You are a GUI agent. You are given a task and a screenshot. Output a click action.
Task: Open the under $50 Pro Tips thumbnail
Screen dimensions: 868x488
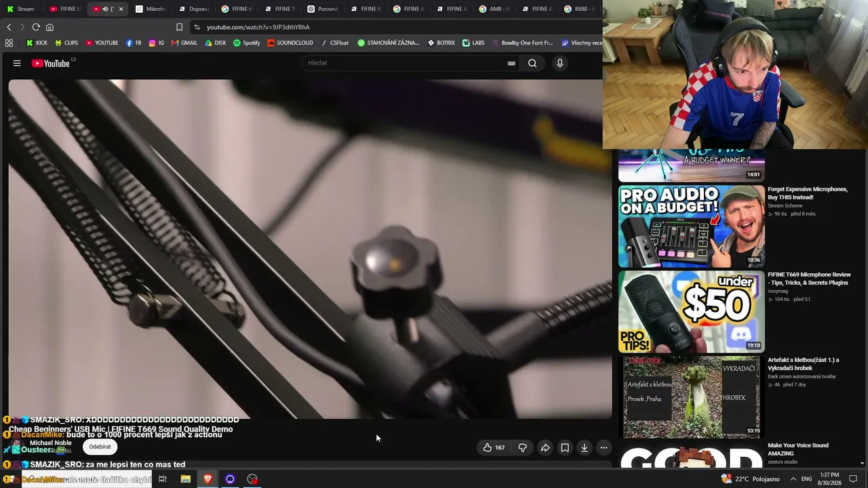691,312
